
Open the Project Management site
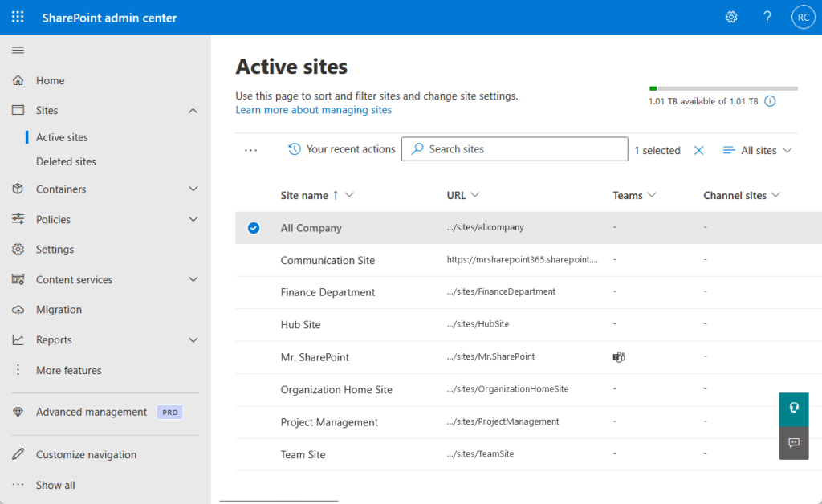329,422
